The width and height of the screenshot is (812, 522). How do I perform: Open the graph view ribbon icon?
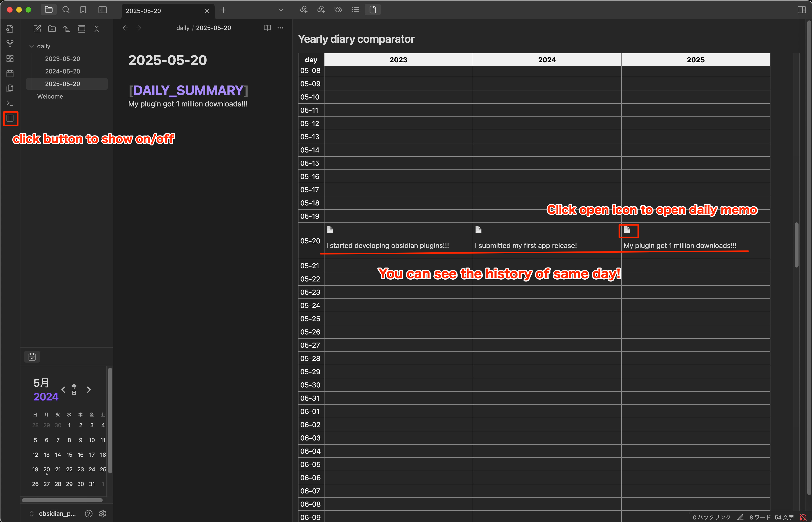(x=10, y=44)
